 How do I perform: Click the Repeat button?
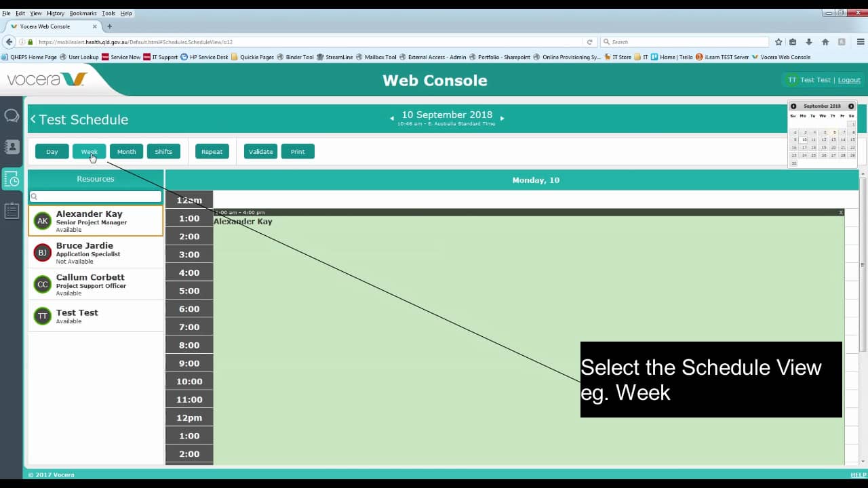click(212, 152)
